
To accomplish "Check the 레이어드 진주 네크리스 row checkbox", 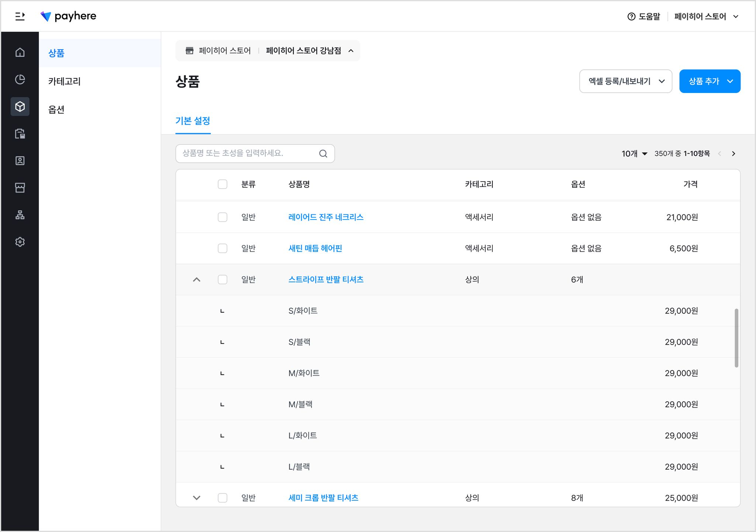I will click(x=223, y=217).
